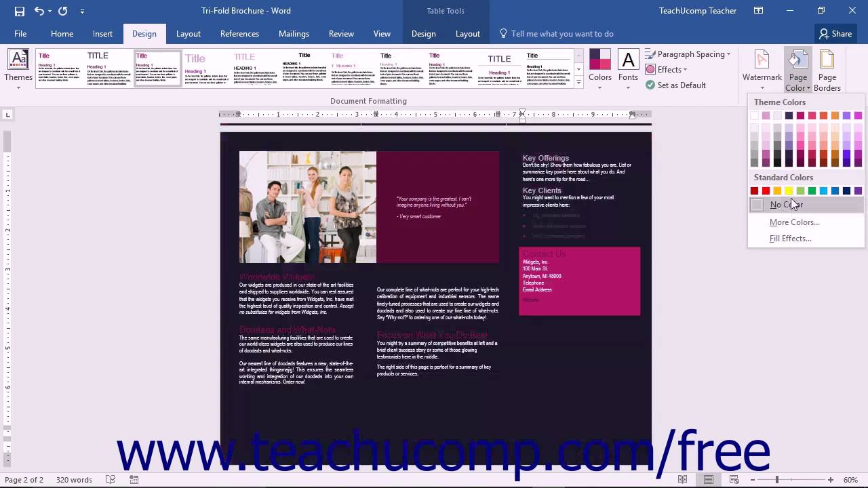Open the Table Tools Layout tab

[467, 33]
